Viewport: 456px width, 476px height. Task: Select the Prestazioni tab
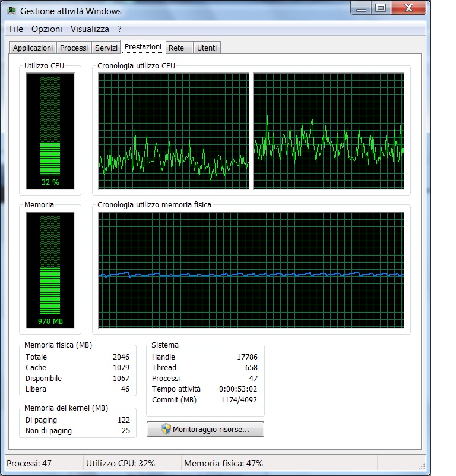pyautogui.click(x=143, y=47)
